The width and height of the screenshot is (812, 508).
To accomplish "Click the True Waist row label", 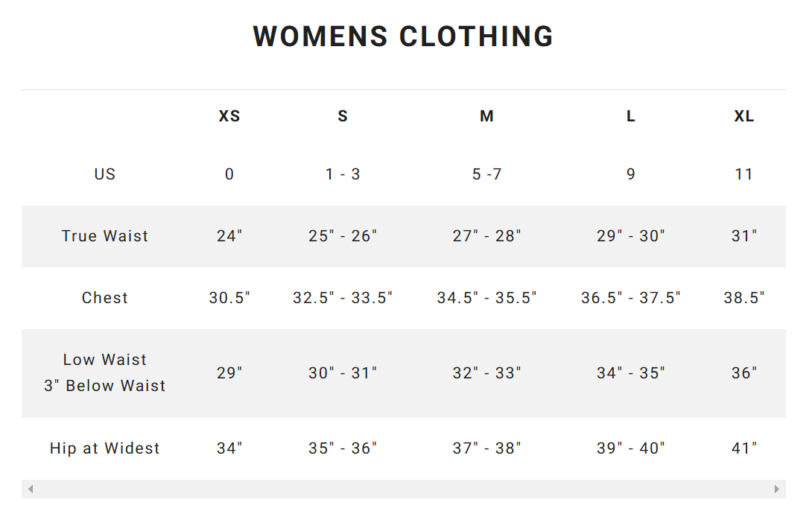I will (x=104, y=236).
